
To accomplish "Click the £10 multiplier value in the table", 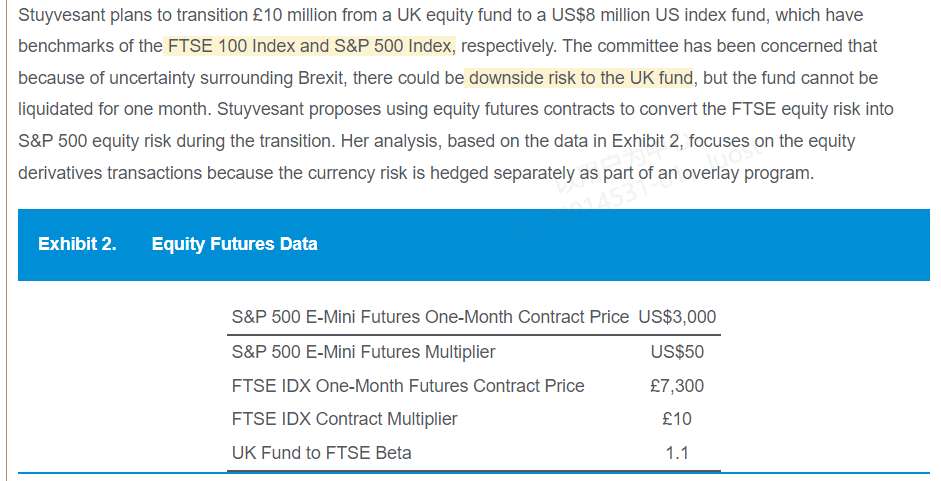I will pos(677,419).
